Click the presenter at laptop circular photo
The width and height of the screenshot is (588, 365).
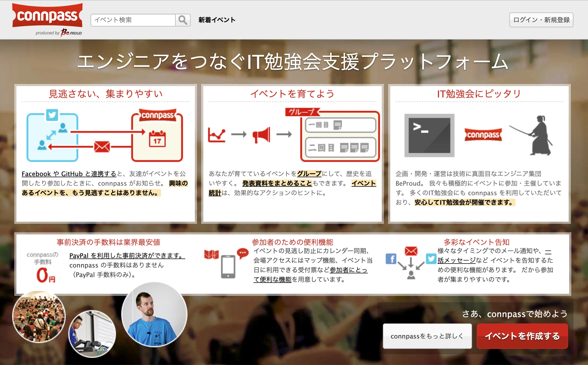(x=92, y=334)
